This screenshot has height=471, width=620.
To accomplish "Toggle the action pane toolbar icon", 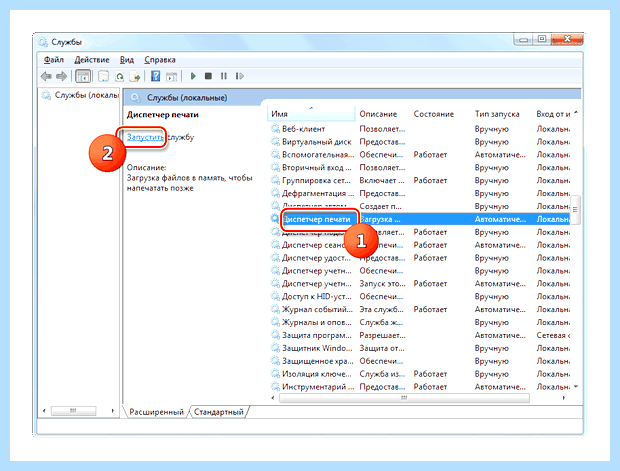I will point(171,76).
